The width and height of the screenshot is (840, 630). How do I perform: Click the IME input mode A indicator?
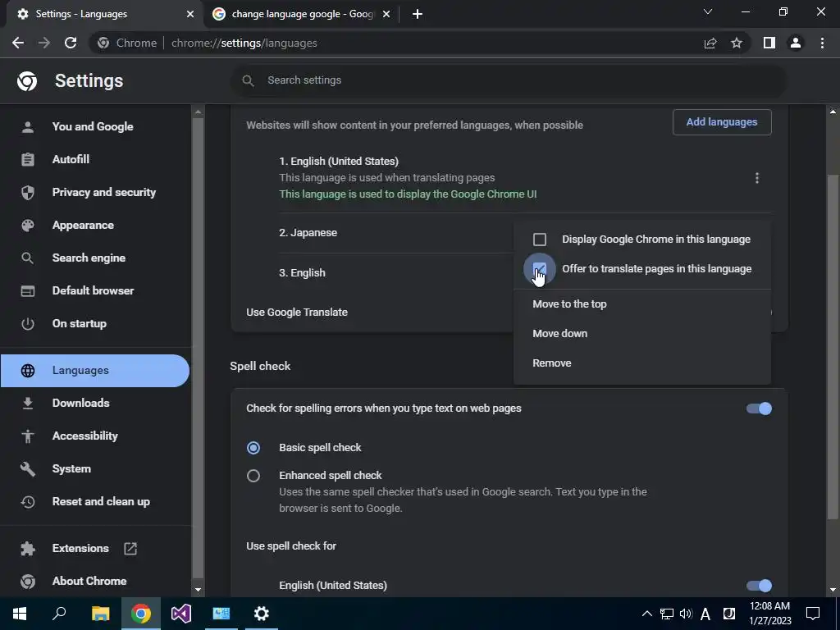pyautogui.click(x=705, y=614)
